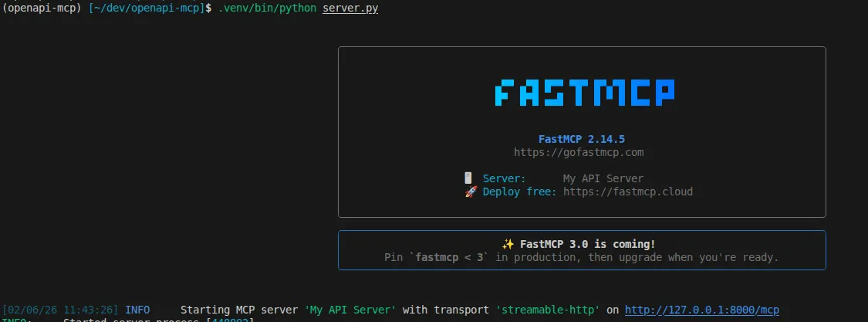Image resolution: width=868 pixels, height=322 pixels.
Task: Click the quoted 'My API Server' in log line
Action: [x=350, y=310]
